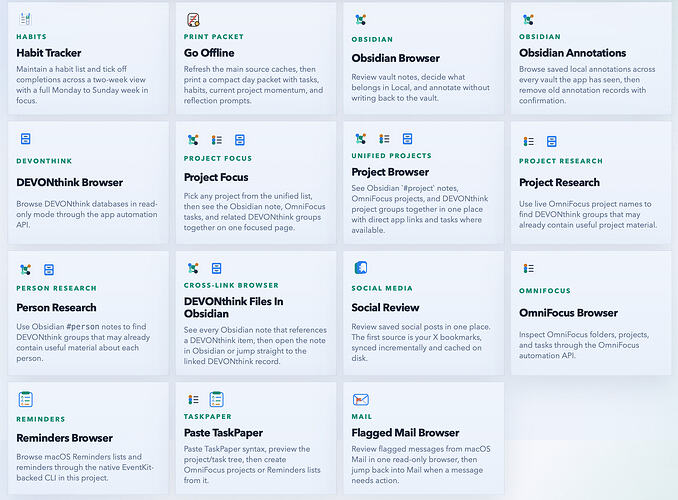Click the Habit Tracker card icon
Image resolution: width=678 pixels, height=500 pixels.
pyautogui.click(x=26, y=19)
